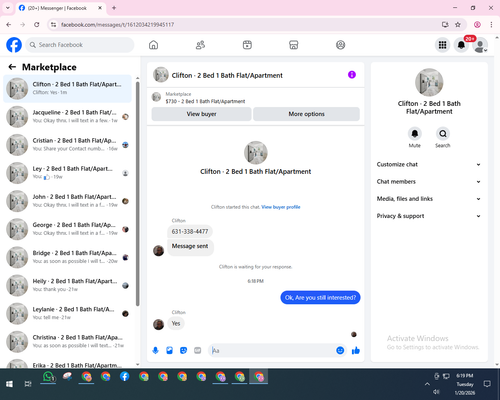Open the Facebook app in taskbar
Image resolution: width=500 pixels, height=400 pixels.
125,377
